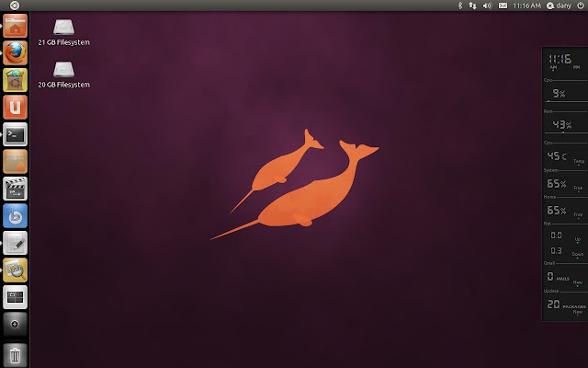Open the Update Manager box icon
This screenshot has width=588, height=368.
point(15,162)
